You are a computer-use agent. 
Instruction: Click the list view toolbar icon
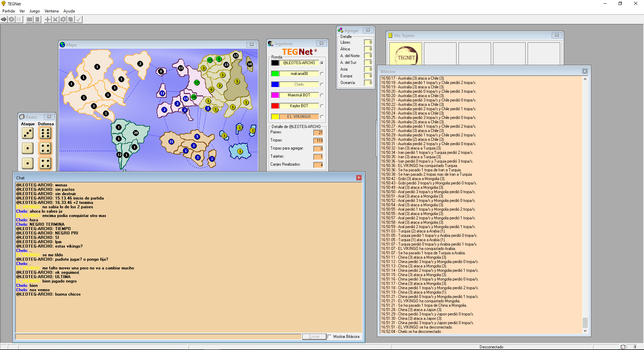coord(19,19)
